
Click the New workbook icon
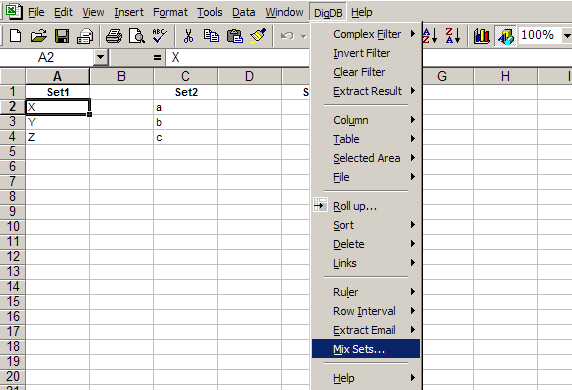15,36
